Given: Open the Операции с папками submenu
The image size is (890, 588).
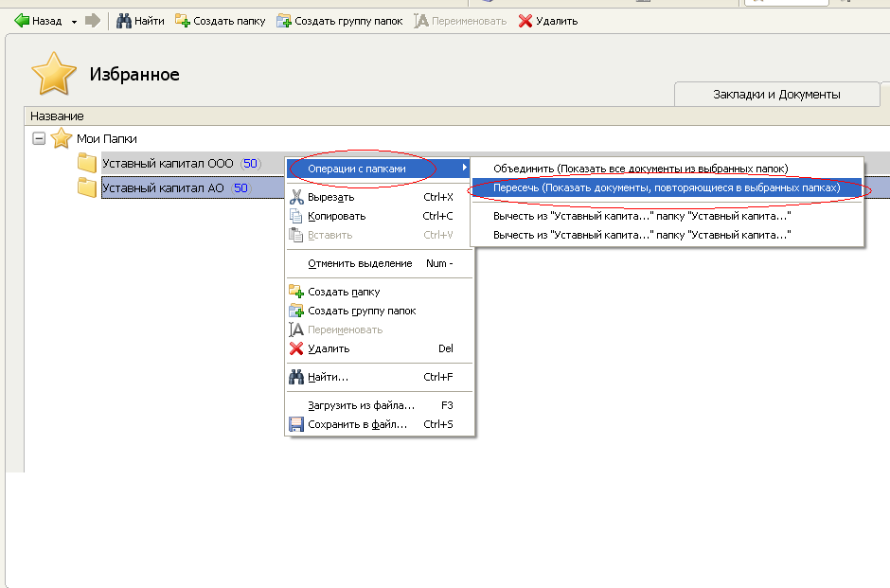Looking at the screenshot, I should pos(378,169).
